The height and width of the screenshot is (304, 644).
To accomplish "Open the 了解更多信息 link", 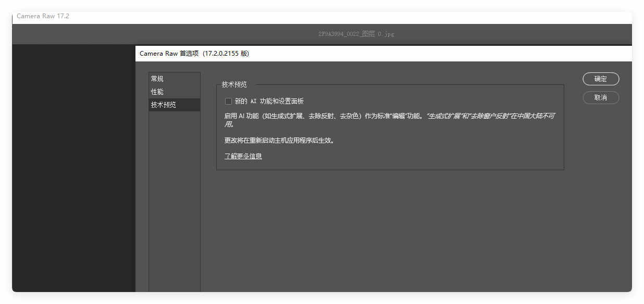I will pyautogui.click(x=243, y=156).
